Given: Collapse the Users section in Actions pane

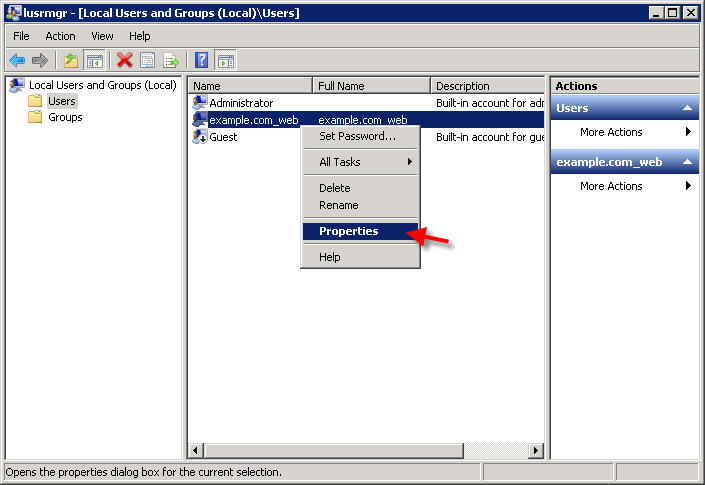Looking at the screenshot, I should point(687,108).
